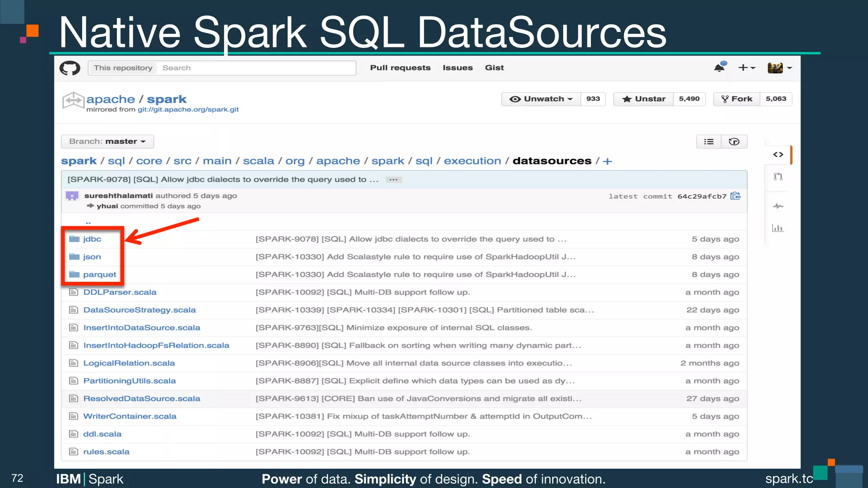
Task: Go to Issues in top navigation
Action: click(457, 68)
